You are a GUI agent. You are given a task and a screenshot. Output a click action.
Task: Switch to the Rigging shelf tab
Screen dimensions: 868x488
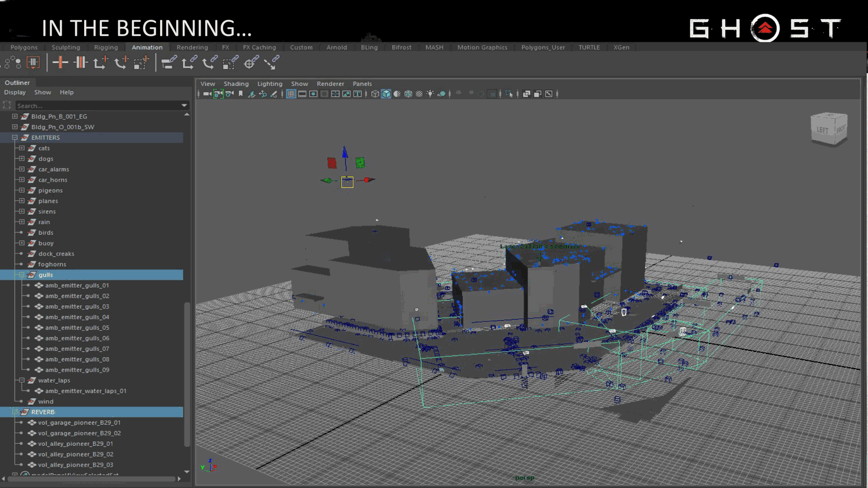point(106,48)
